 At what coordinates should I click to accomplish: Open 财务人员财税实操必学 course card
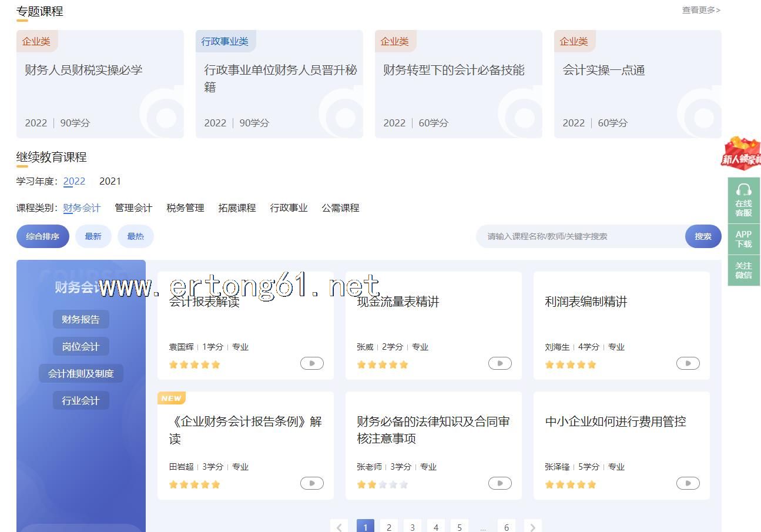pos(100,84)
